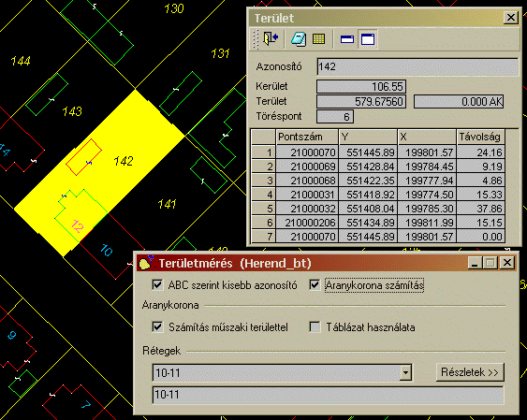Click the Azonosító field showing 142
Image resolution: width=527 pixels, height=420 pixels.
tap(417, 66)
